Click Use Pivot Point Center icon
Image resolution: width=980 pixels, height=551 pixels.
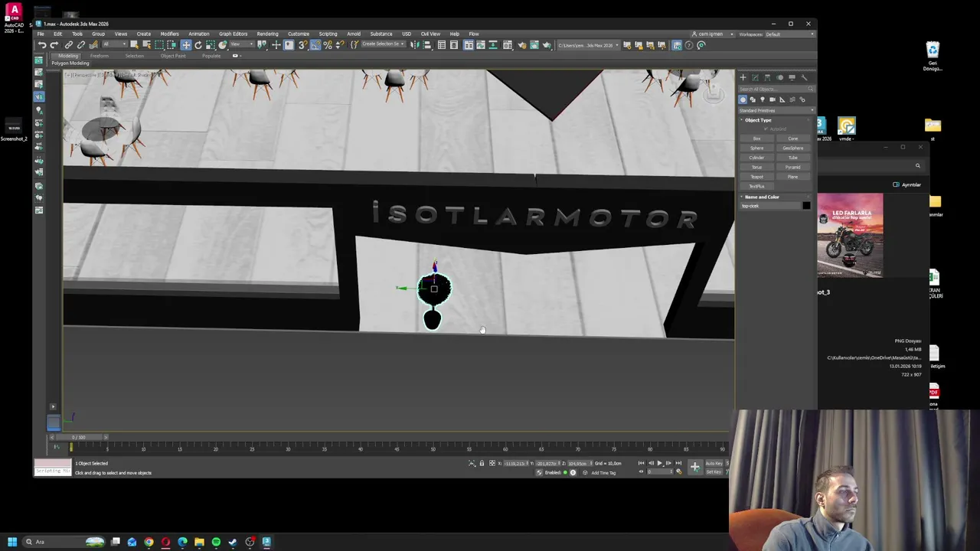pyautogui.click(x=262, y=44)
